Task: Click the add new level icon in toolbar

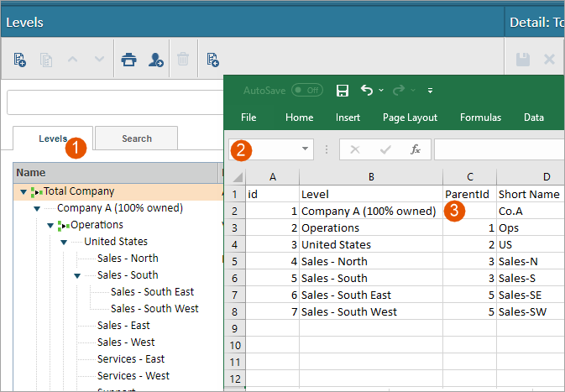Action: coord(20,60)
